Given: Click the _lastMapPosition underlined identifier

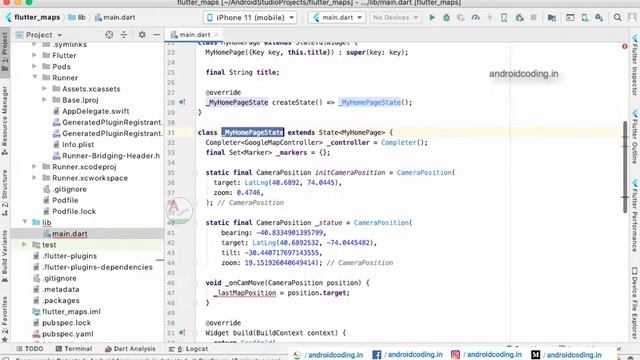Looking at the screenshot, I should 244,293.
